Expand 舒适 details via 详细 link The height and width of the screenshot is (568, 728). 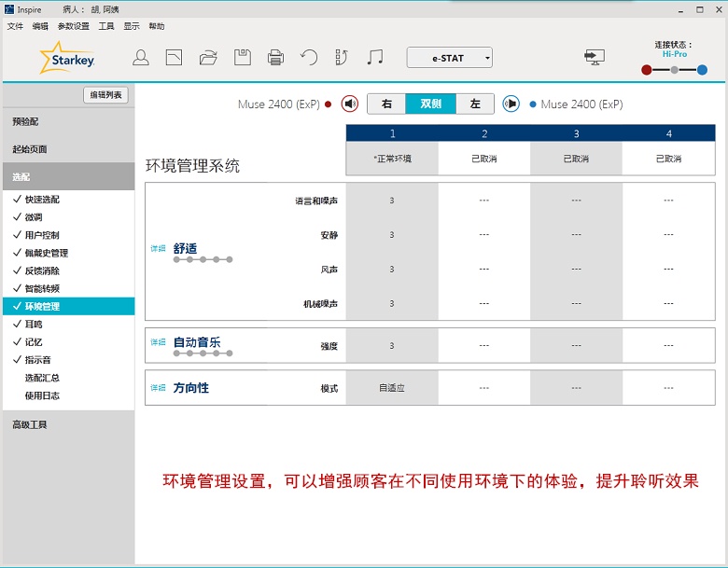158,249
